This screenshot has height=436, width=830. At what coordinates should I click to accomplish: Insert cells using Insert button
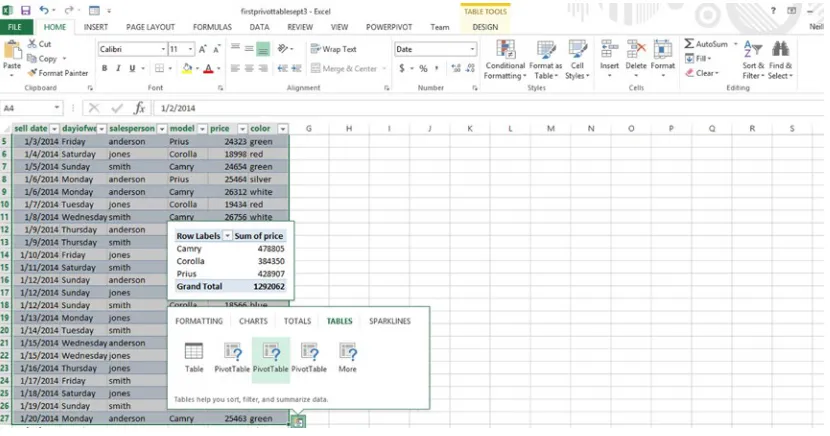point(609,58)
